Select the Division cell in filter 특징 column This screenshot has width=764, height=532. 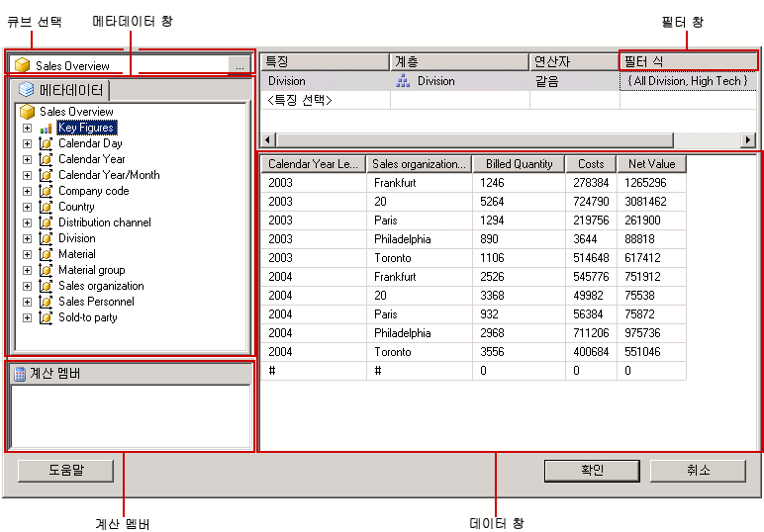coord(326,81)
